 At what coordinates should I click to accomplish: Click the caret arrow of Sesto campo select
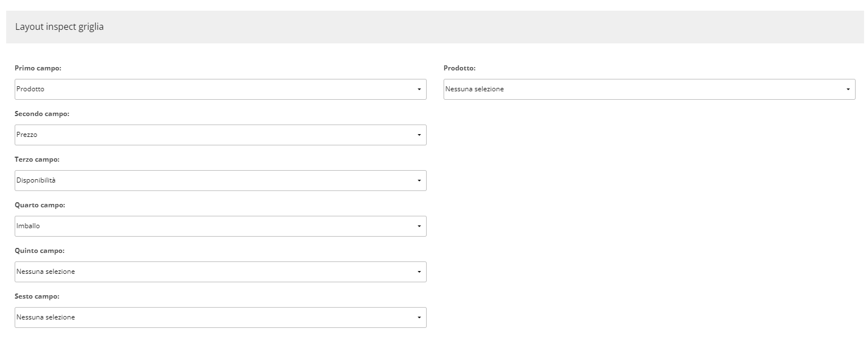click(x=419, y=318)
